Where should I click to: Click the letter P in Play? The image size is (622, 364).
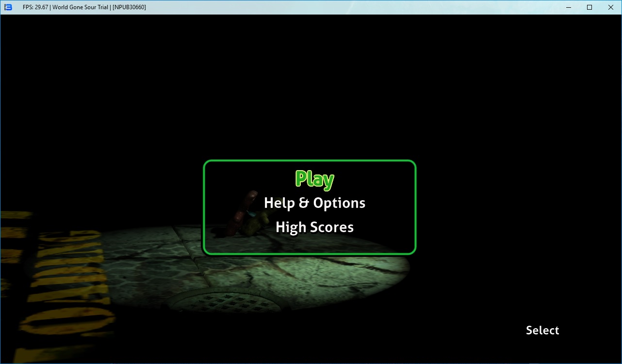(302, 179)
